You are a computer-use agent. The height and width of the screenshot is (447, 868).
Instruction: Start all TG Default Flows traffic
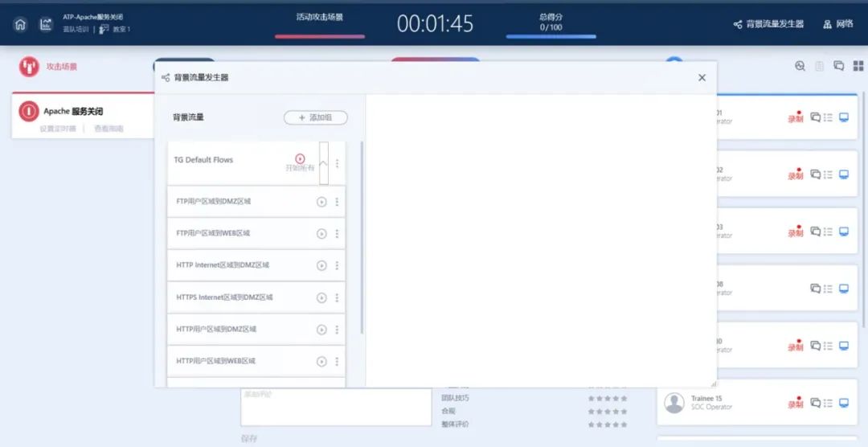tap(300, 159)
